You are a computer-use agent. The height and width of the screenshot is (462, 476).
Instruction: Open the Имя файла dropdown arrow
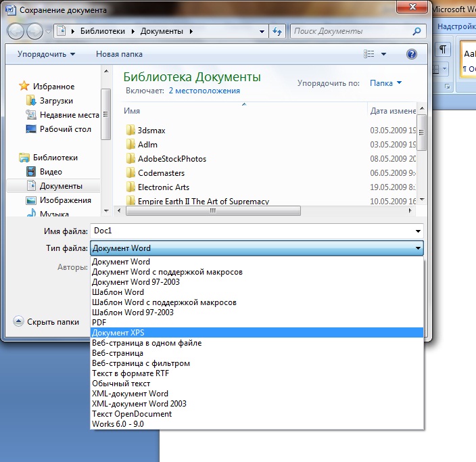tap(418, 231)
